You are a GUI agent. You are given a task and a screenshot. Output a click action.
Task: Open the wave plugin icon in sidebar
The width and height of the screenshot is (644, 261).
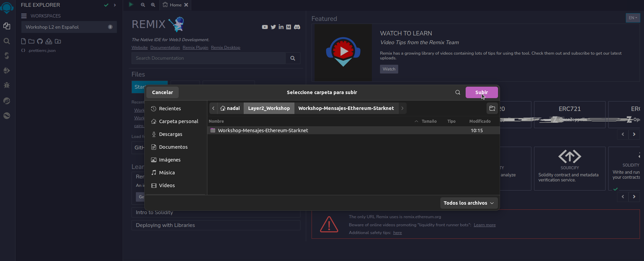pos(7,116)
